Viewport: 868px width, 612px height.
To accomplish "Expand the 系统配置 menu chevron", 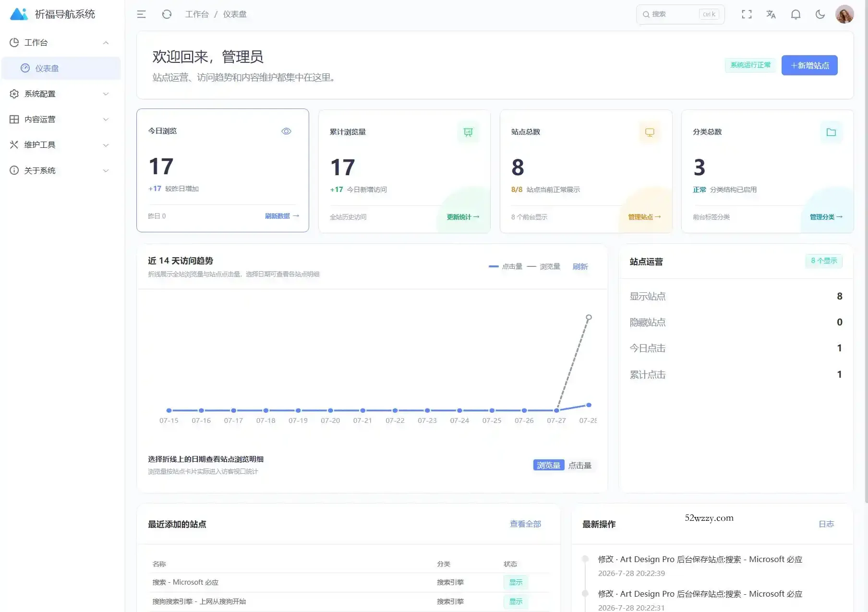I will (x=106, y=94).
